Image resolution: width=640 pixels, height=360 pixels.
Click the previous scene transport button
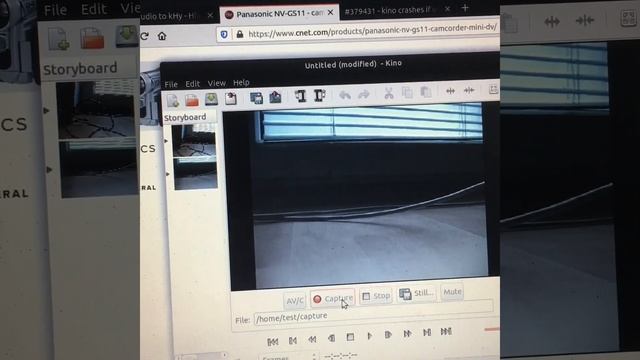[x=293, y=340]
